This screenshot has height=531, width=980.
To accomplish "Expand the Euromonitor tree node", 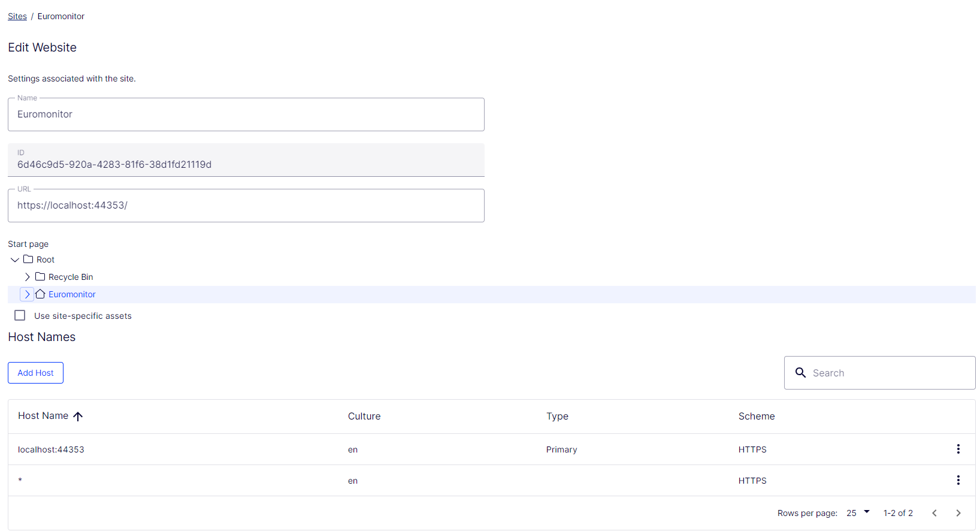I will coord(27,294).
